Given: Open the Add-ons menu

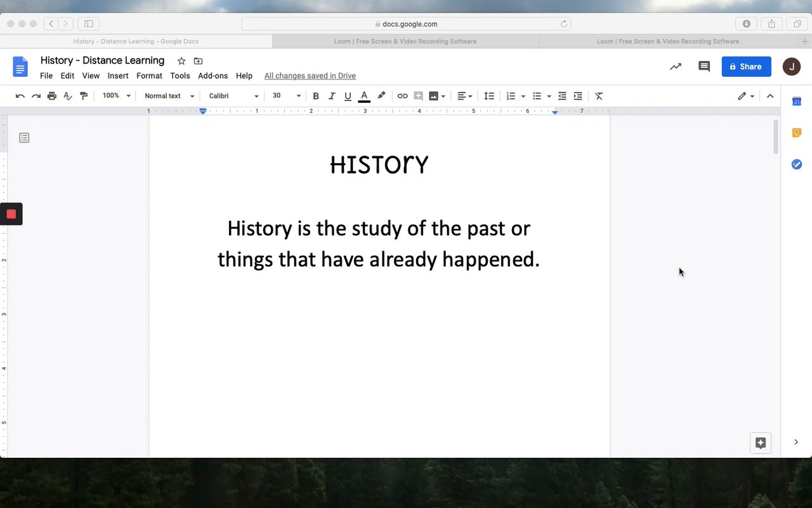Looking at the screenshot, I should coord(213,76).
